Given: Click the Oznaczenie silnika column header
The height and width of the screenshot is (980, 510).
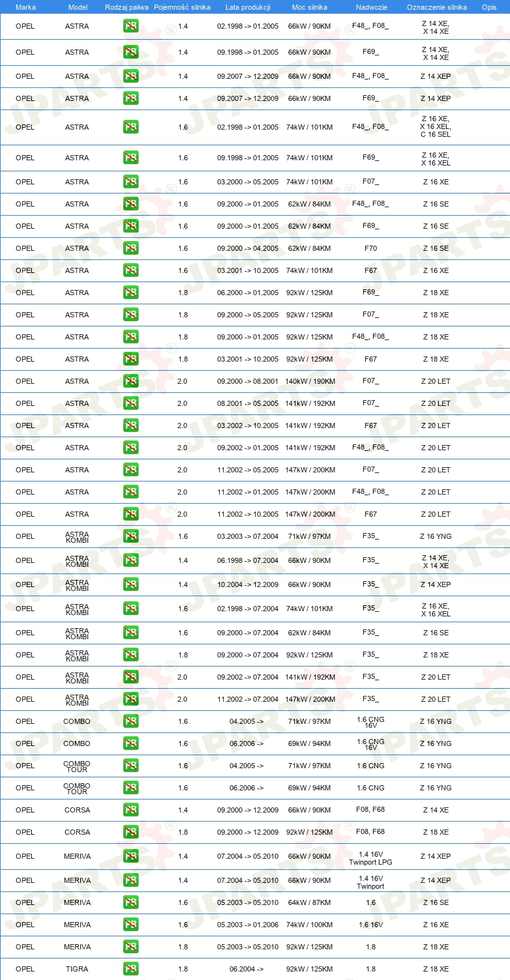Looking at the screenshot, I should 436,7.
